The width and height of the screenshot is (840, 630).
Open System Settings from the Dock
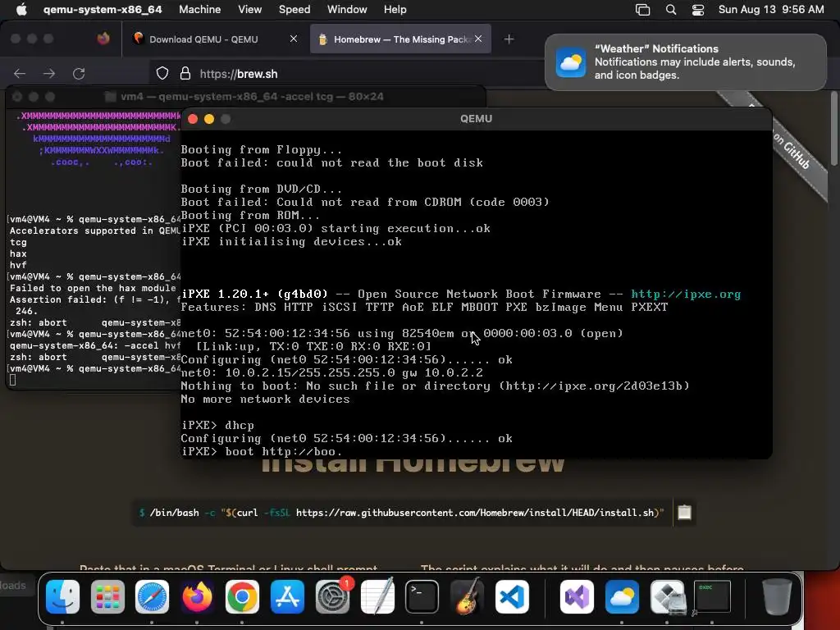click(x=332, y=596)
